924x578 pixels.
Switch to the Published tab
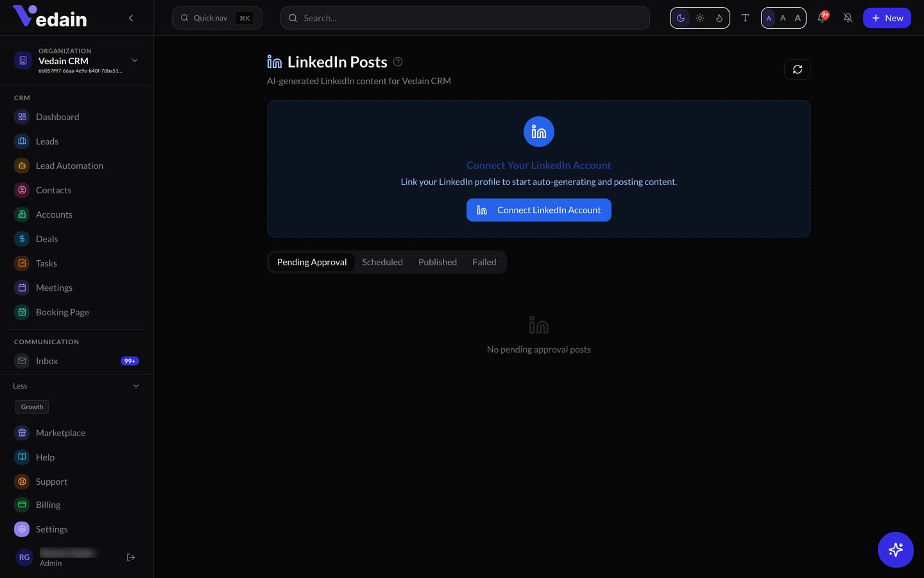tap(438, 262)
